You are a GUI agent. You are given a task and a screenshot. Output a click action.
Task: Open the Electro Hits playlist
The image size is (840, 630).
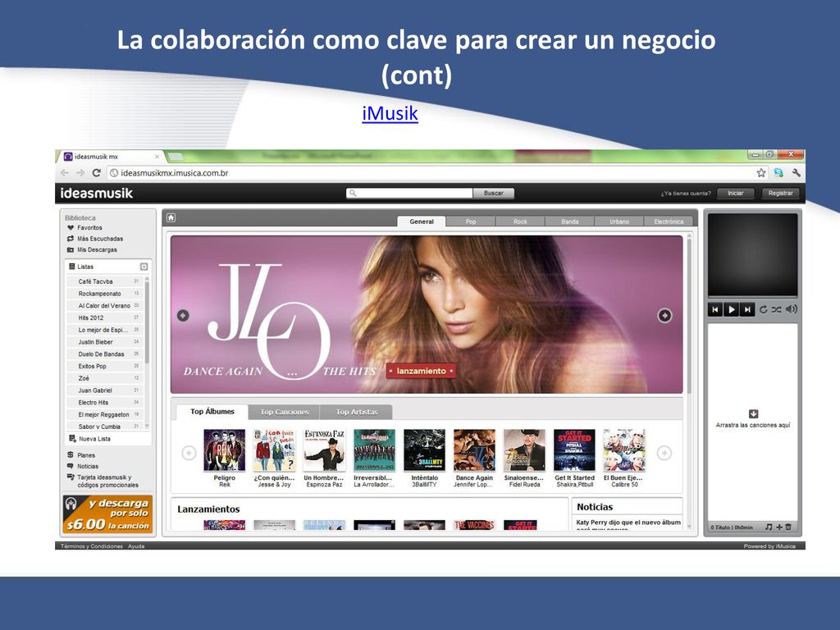pyautogui.click(x=104, y=402)
